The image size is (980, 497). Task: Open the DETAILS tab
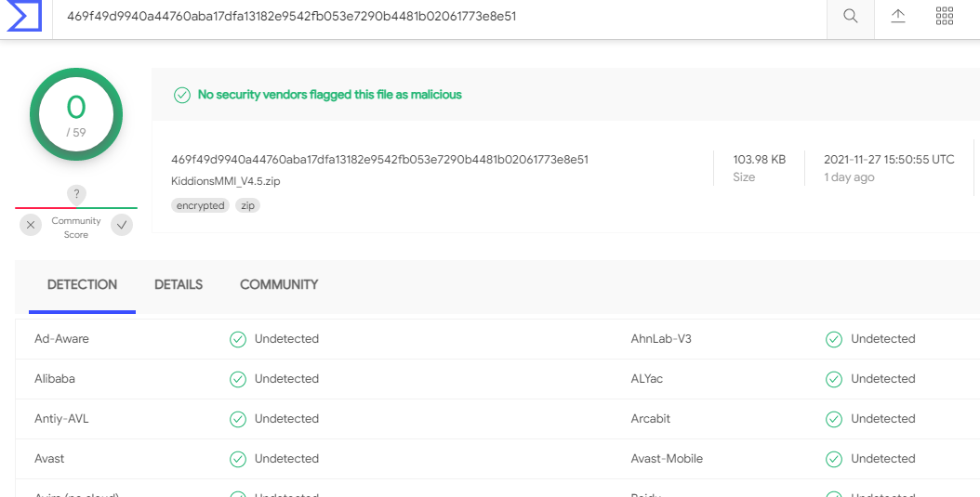(x=179, y=285)
